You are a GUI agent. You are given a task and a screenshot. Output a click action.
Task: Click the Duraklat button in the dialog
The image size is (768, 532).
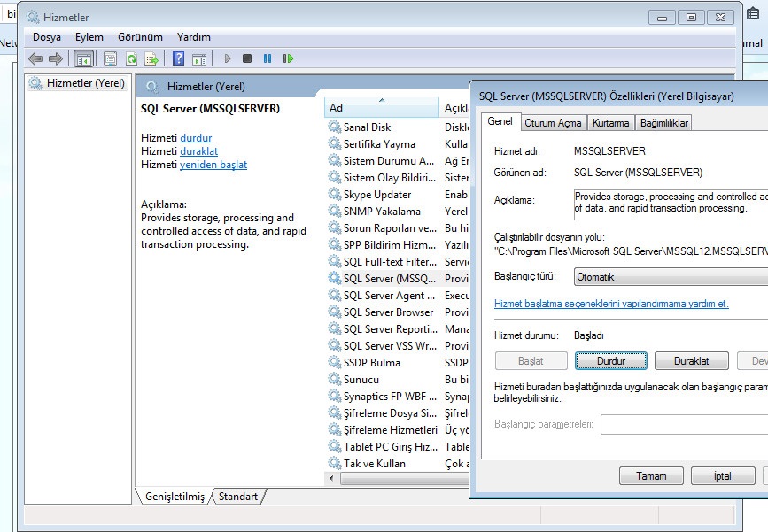pos(691,360)
